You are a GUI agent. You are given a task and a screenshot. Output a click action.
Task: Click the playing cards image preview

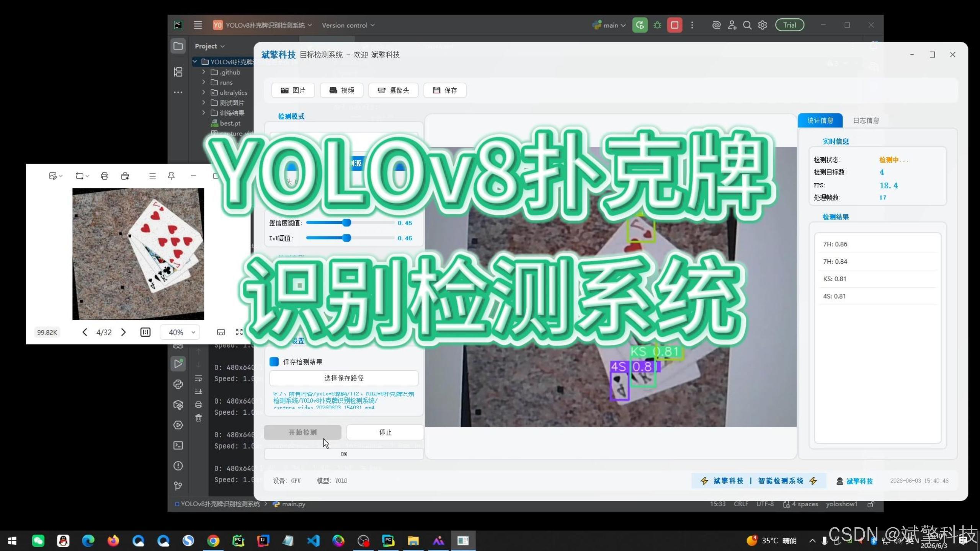click(138, 254)
